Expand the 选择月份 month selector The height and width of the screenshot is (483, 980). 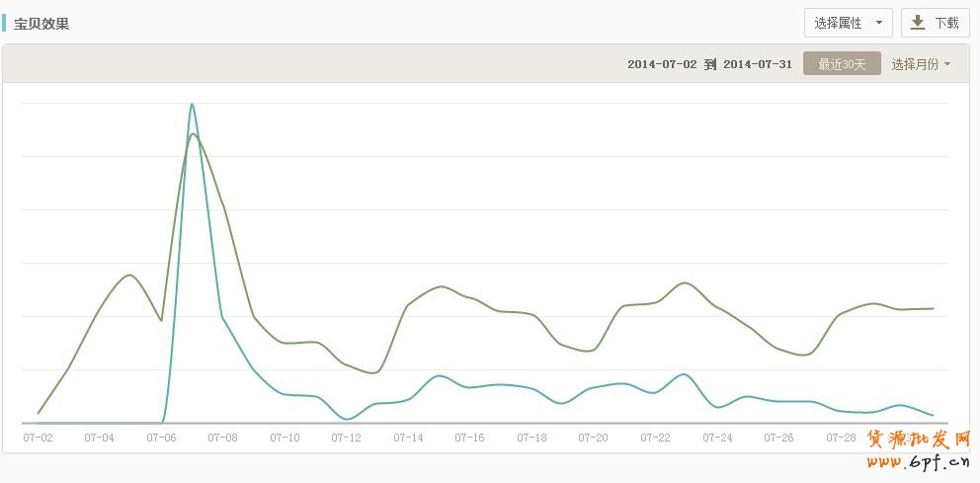coord(920,64)
